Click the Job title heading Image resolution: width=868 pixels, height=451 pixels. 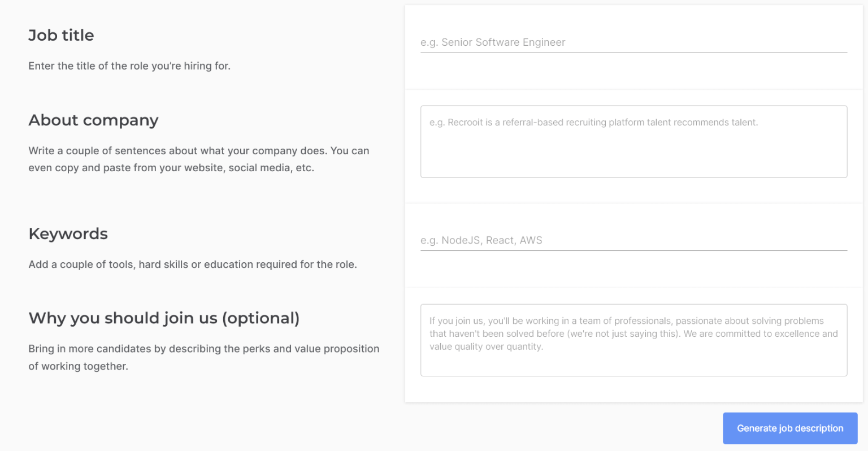[x=61, y=35]
